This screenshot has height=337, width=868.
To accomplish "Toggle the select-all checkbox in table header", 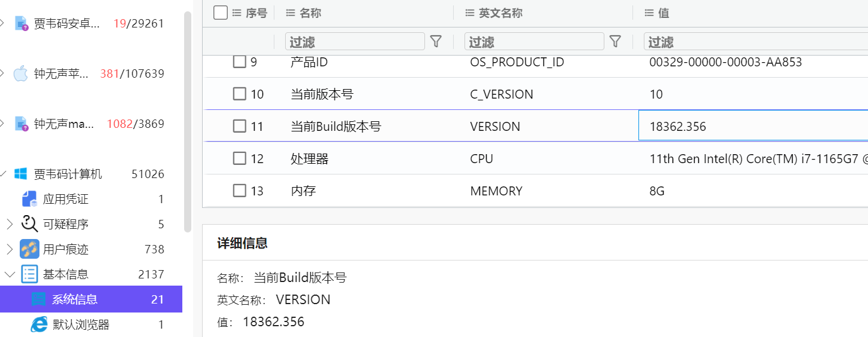I will (220, 13).
